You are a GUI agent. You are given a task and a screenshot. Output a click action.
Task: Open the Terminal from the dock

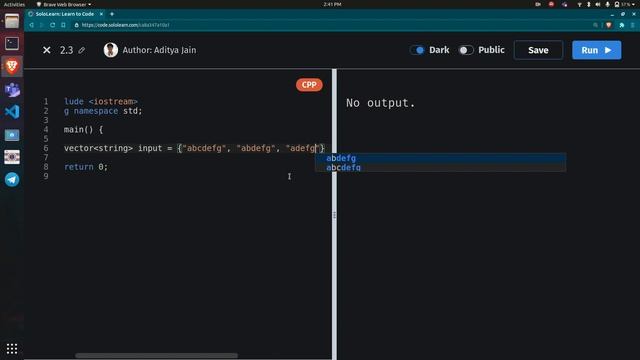(12, 43)
